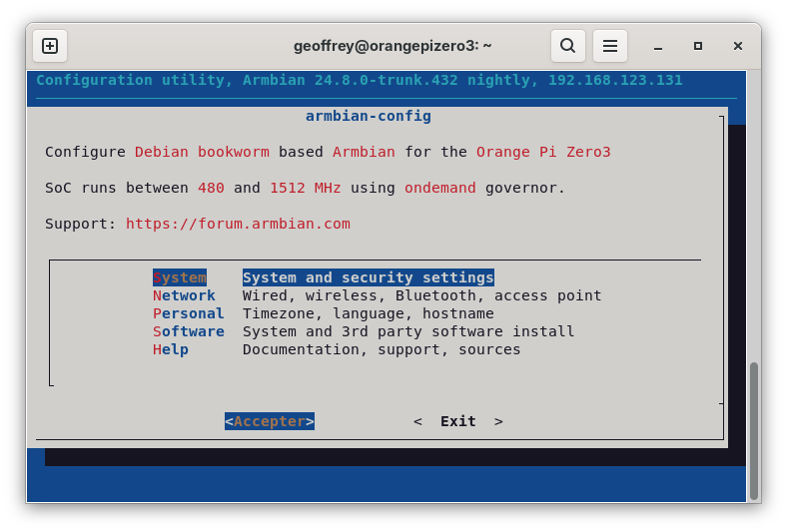Click the terminal vertical scrollbar thumb

click(753, 431)
